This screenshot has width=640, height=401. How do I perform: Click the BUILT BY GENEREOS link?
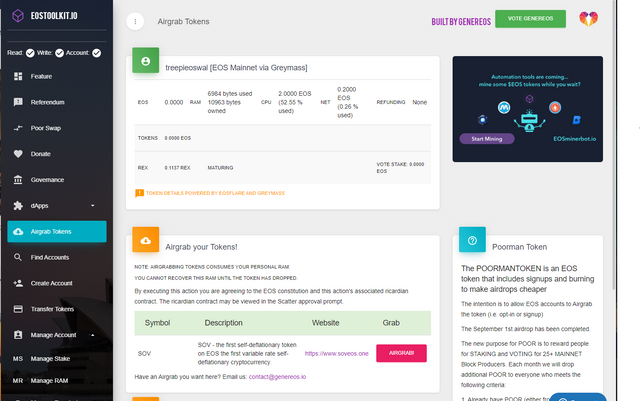(461, 22)
